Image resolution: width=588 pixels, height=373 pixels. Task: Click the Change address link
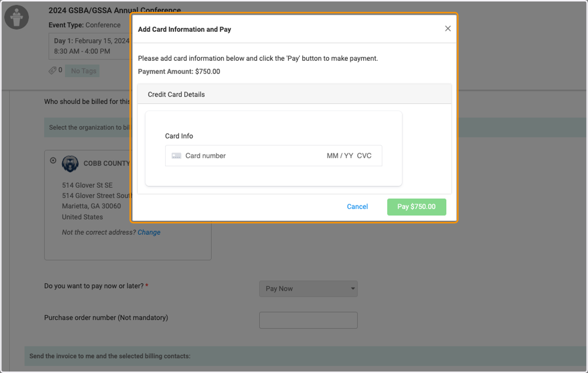tap(149, 232)
